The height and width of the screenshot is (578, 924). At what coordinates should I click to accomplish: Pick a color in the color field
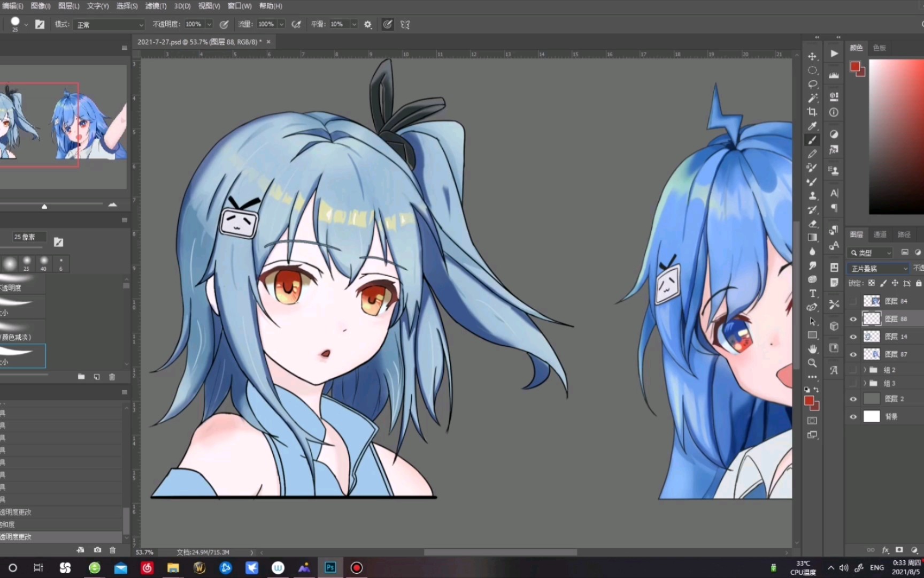896,136
